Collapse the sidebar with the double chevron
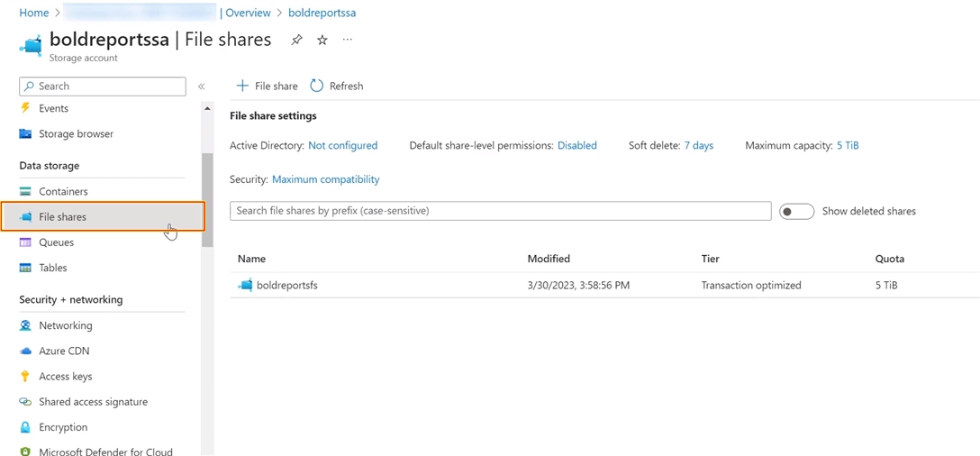The width and height of the screenshot is (980, 456). pos(201,87)
